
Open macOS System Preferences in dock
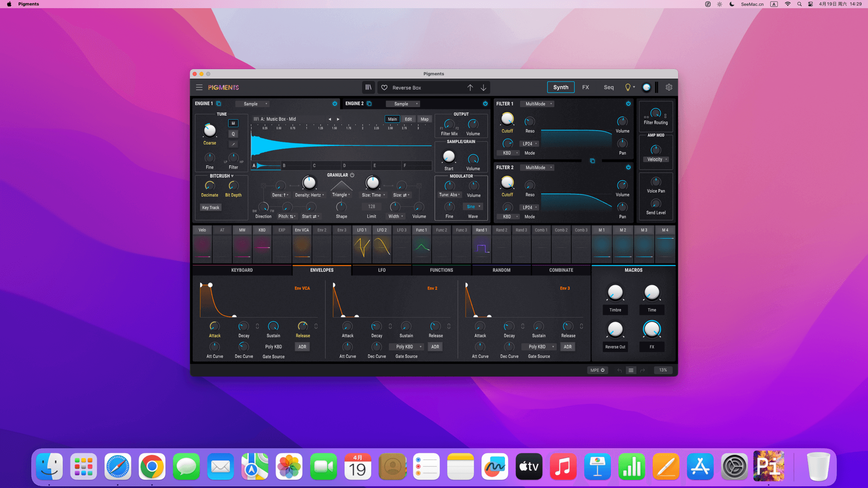pos(735,466)
